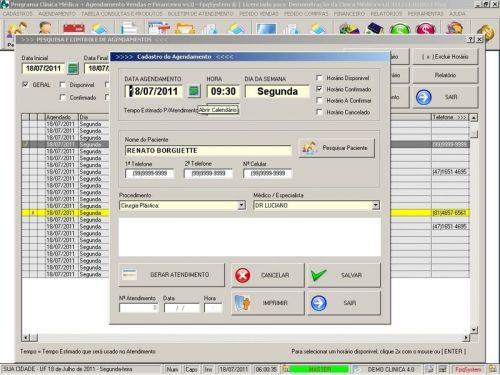Click the status bar icon left of DEMO CLINICA
Image resolution: width=500 pixels, height=375 pixels.
357,369
